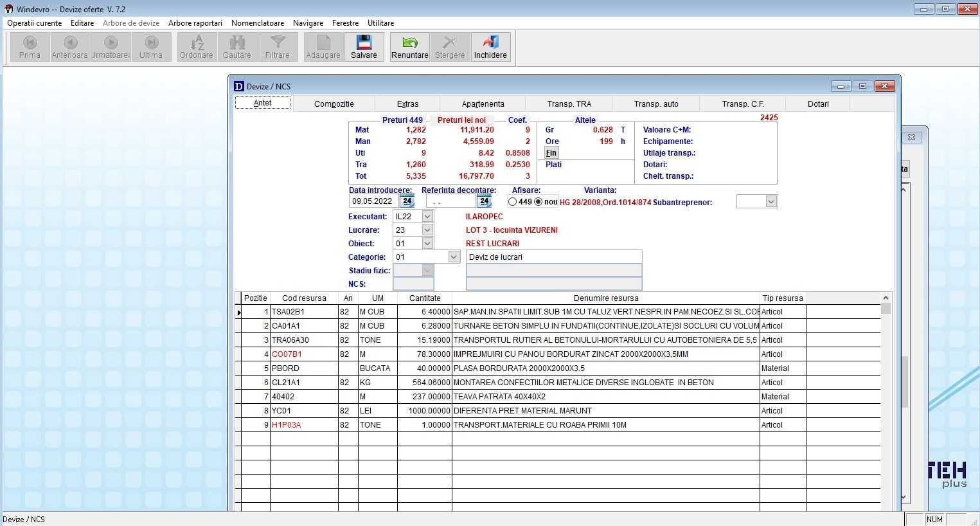Select the 449 display radio button
Screen dimensions: 980x526
point(512,202)
